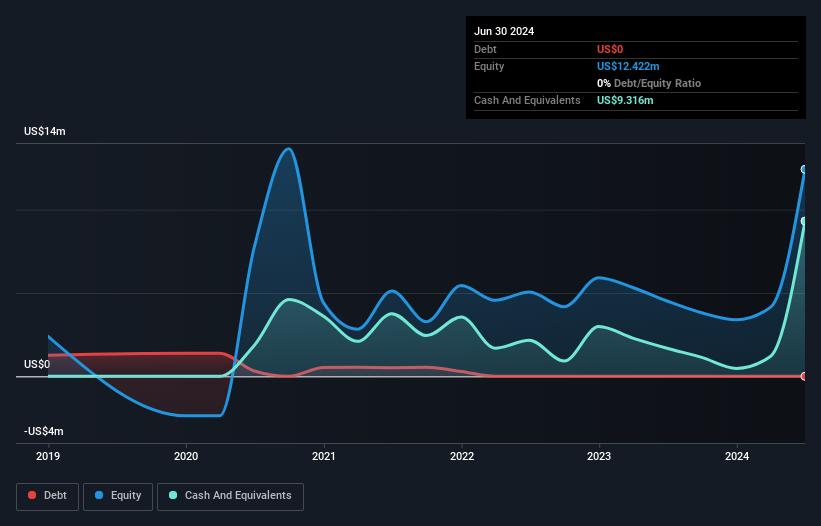Screen dimensions: 821x526
Task: Click the 2022 x-axis label
Action: [x=462, y=456]
